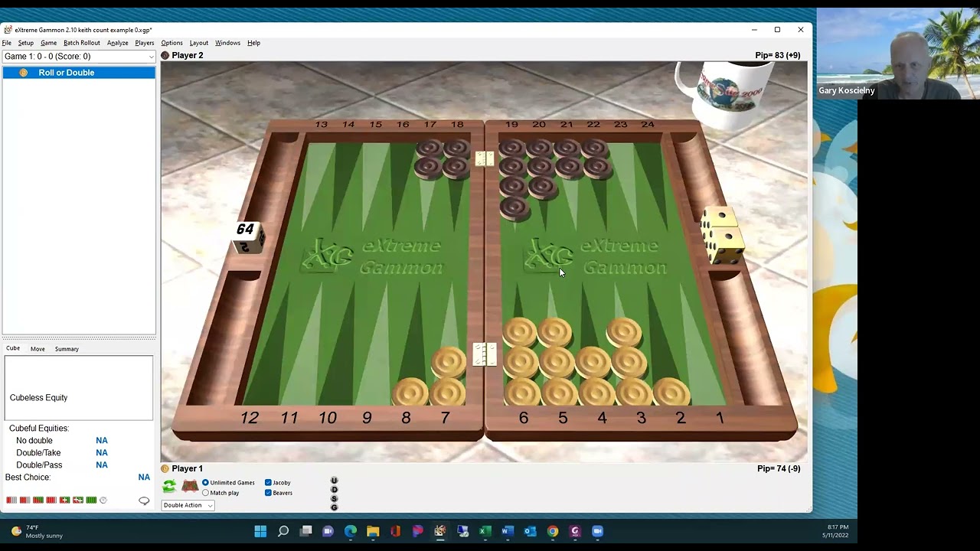
Task: Open the Windows menu
Action: [x=227, y=43]
